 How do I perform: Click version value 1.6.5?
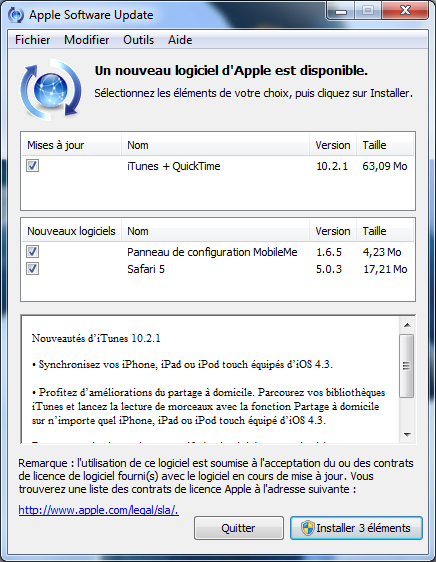329,252
